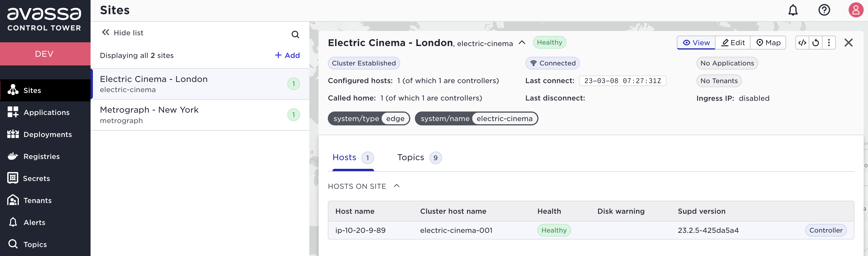Open the Hosts tab
Viewport: 868px width, 256px height.
coord(353,158)
